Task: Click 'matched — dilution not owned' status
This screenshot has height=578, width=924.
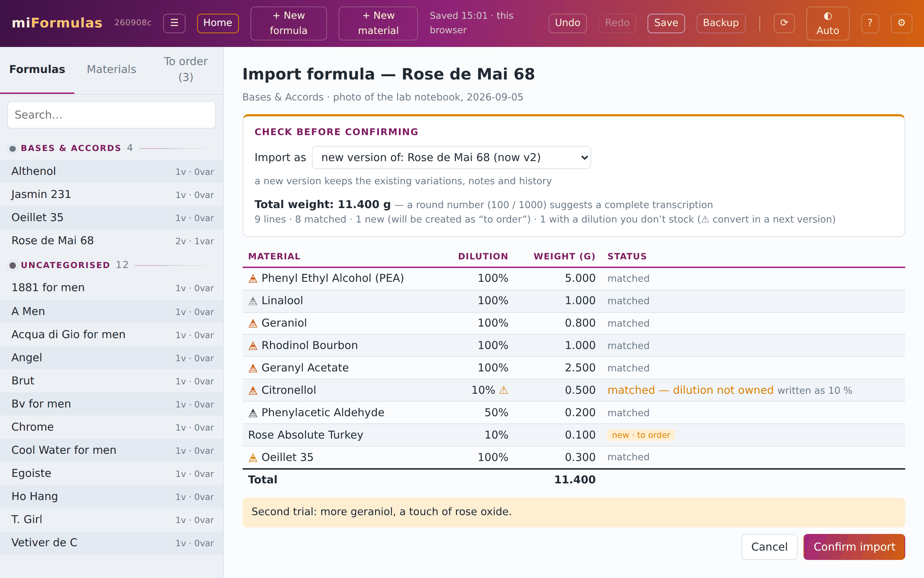Action: point(690,390)
